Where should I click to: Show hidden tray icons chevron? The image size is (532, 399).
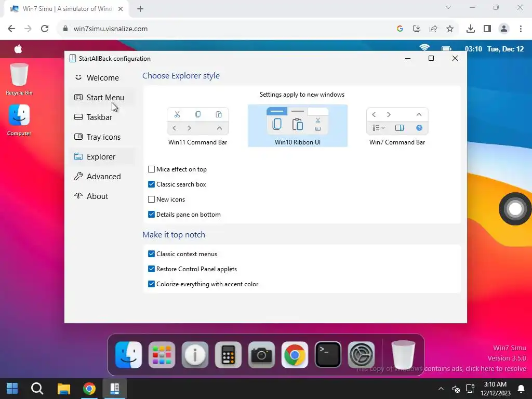pyautogui.click(x=441, y=389)
